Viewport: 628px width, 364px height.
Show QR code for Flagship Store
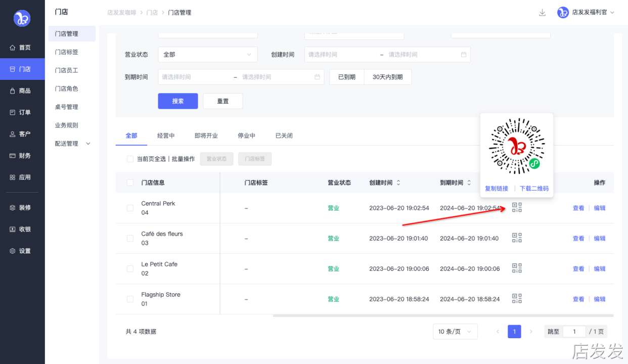(x=517, y=299)
